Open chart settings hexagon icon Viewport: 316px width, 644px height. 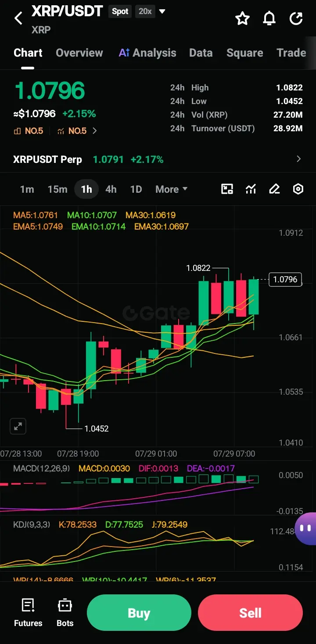[x=298, y=189]
